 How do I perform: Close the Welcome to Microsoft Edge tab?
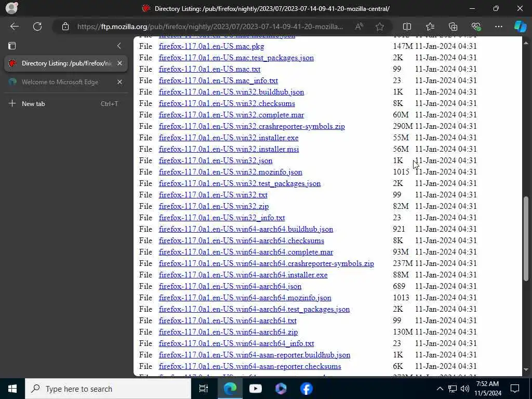point(119,82)
